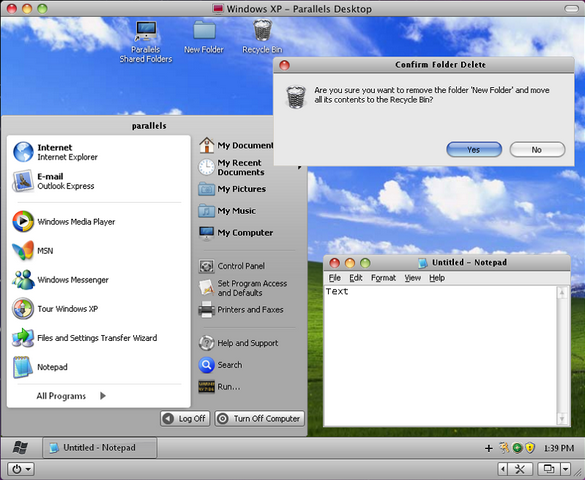Select the Parallels Shared Folders desktop icon
This screenshot has width=585, height=480.
pyautogui.click(x=146, y=42)
